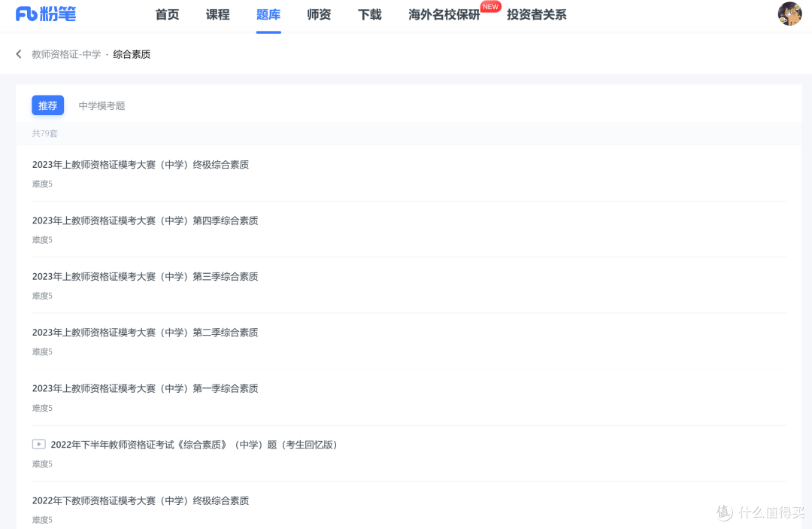This screenshot has width=812, height=529.
Task: Open the 课程 navigation item
Action: click(x=218, y=14)
